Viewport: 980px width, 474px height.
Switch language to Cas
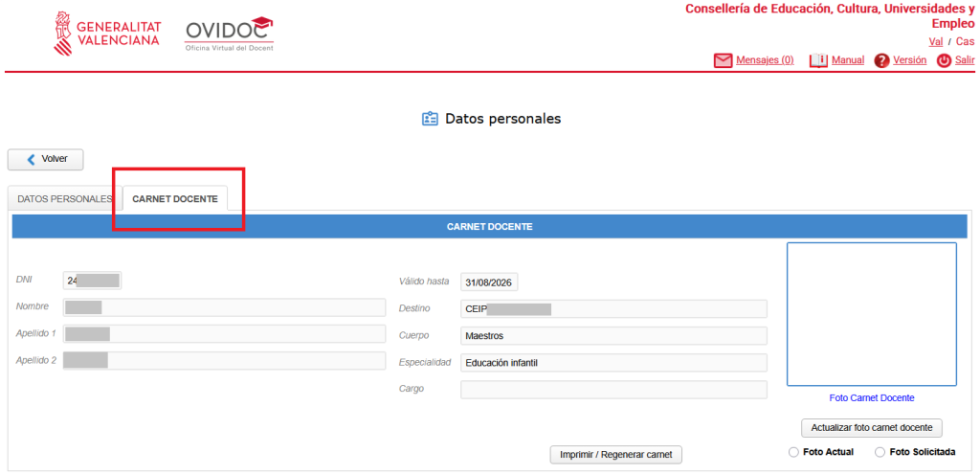click(965, 41)
